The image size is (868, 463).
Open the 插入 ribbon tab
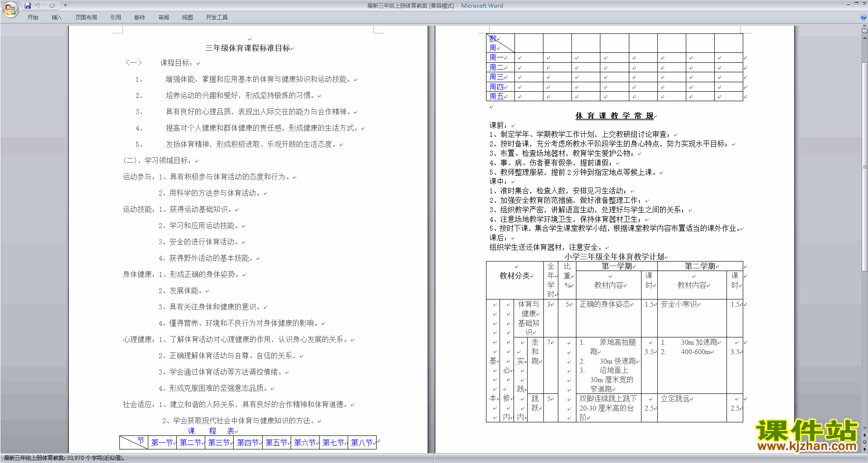point(57,17)
